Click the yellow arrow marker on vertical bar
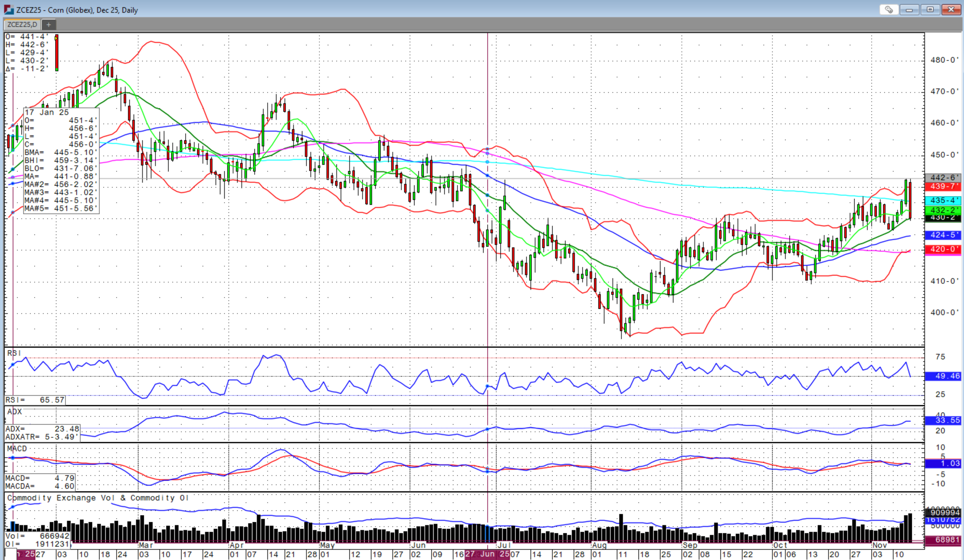 point(56,38)
